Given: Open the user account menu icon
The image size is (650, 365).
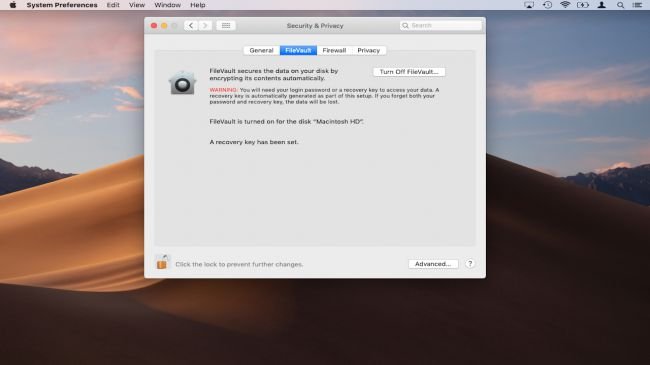Looking at the screenshot, I should tap(601, 5).
